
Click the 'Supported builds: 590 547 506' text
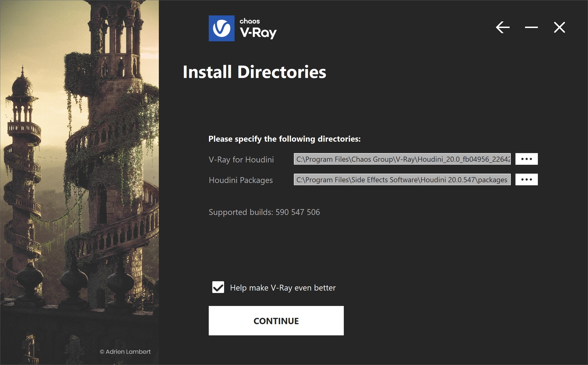264,212
